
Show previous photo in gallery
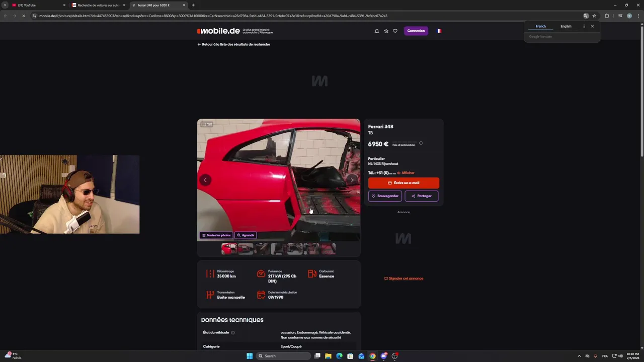(x=205, y=180)
